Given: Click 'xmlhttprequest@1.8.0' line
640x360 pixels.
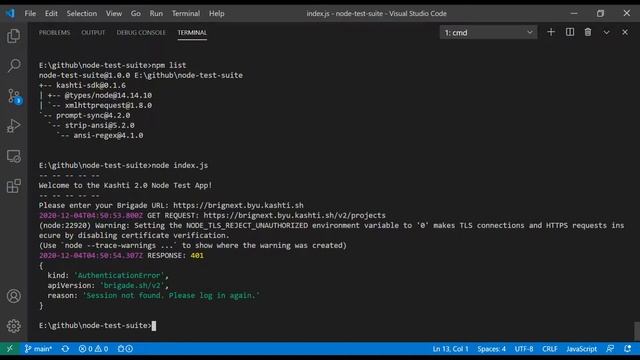Looking at the screenshot, I should point(108,105).
